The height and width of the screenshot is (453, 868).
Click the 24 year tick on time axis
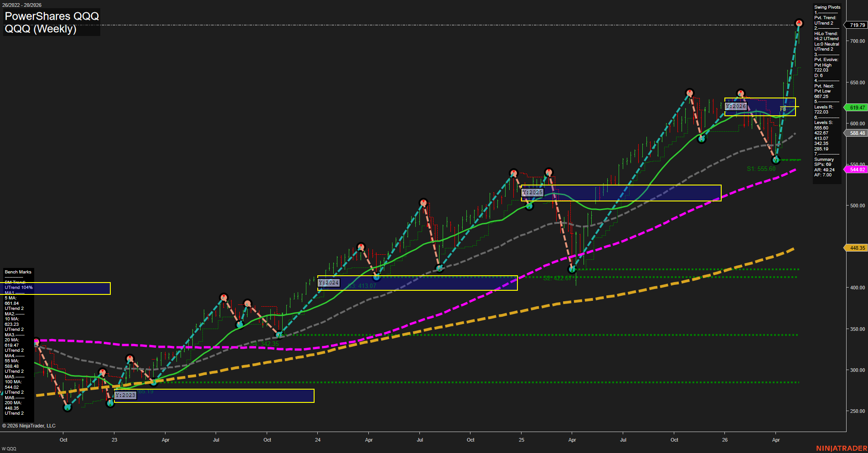[x=318, y=440]
